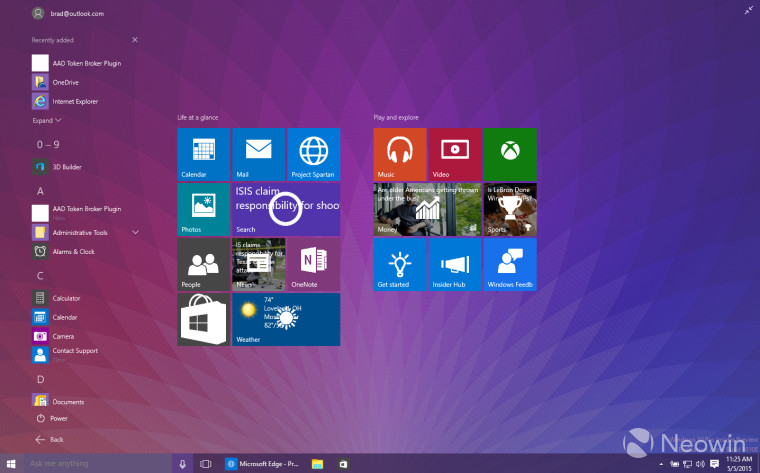Open the Video tile
The height and width of the screenshot is (473, 760).
point(455,155)
